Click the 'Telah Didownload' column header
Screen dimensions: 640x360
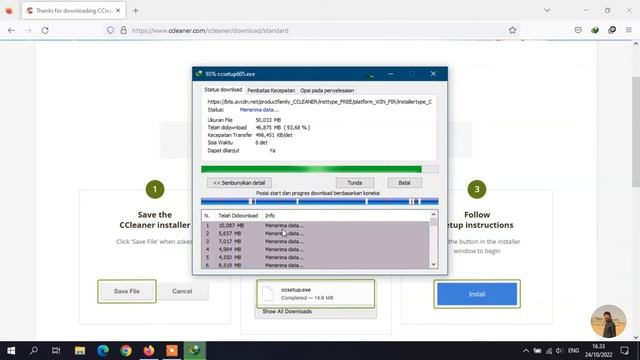click(238, 216)
